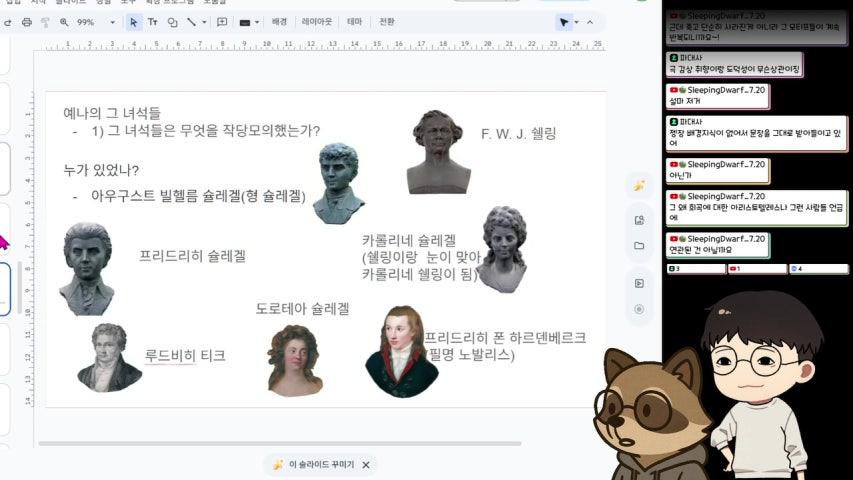Viewport: 853px width, 480px height.
Task: Click the print icon in the toolbar
Action: [27, 22]
